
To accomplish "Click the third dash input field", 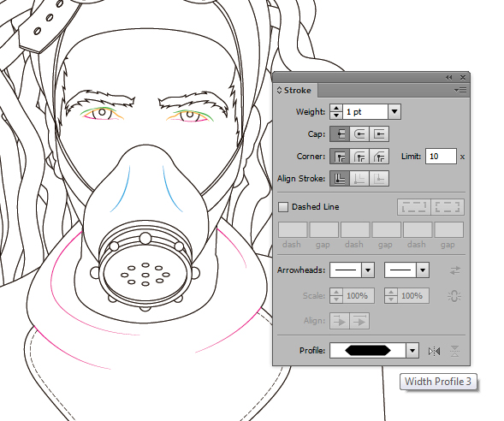I will click(418, 230).
